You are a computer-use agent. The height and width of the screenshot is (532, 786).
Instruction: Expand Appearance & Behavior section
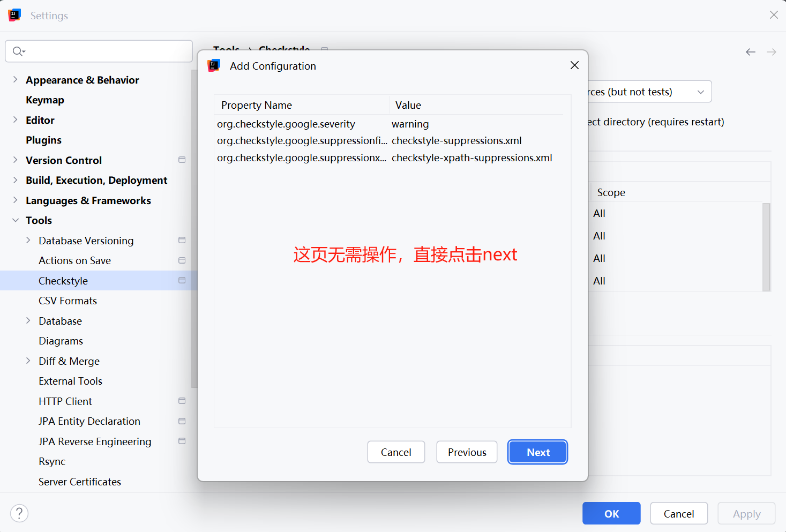click(15, 79)
